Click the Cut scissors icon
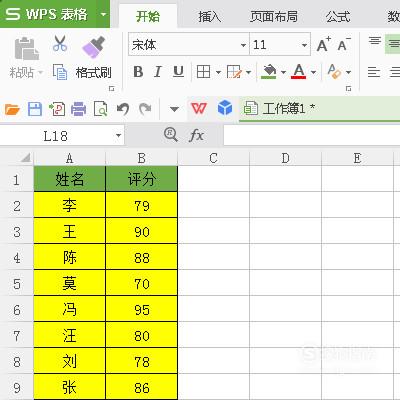The image size is (400, 400). click(x=60, y=43)
